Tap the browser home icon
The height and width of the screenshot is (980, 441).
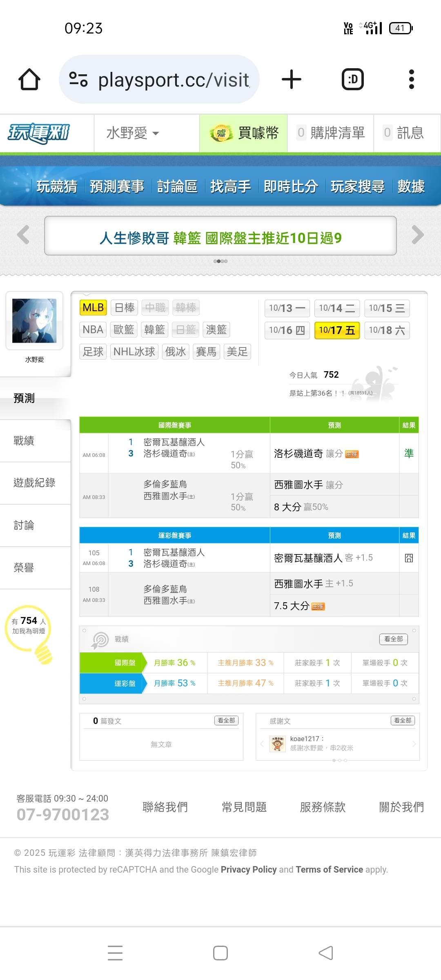(x=29, y=79)
